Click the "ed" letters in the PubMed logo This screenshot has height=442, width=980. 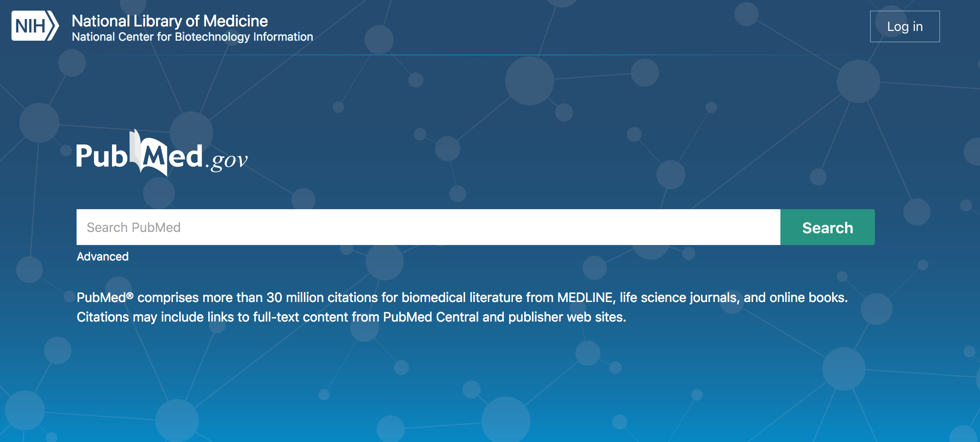(x=186, y=156)
